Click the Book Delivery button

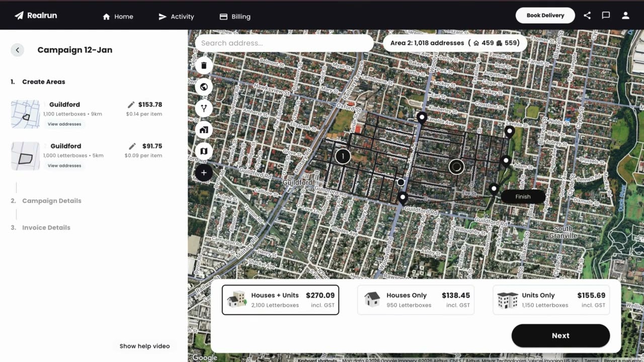[x=545, y=16]
